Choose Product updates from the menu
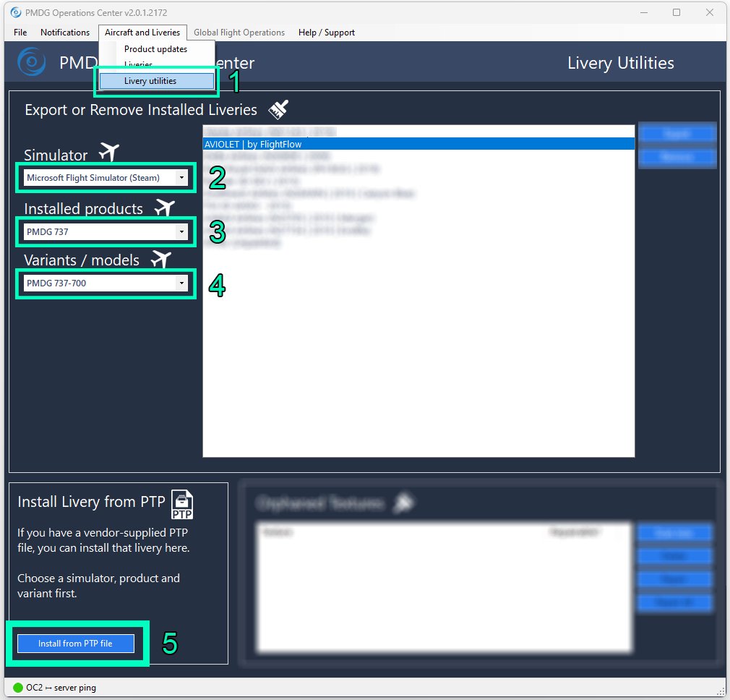 [155, 49]
